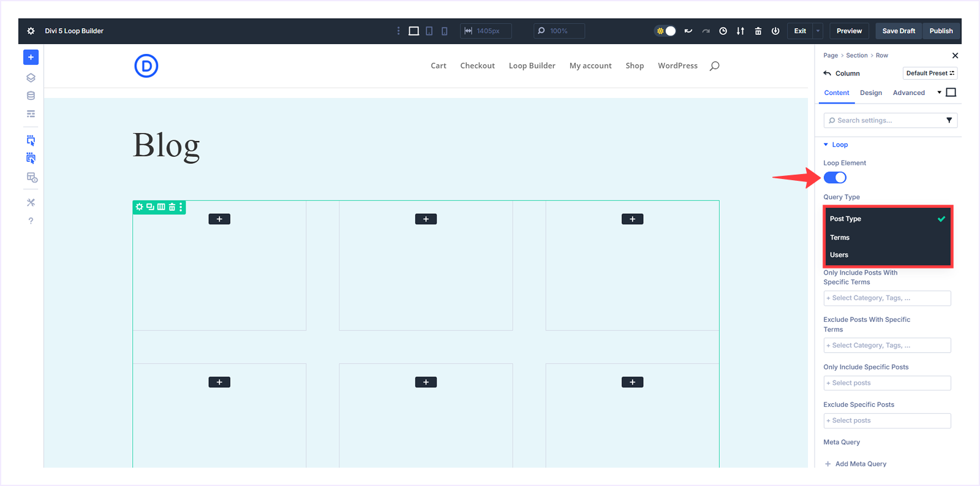Select Terms query option

pyautogui.click(x=888, y=237)
